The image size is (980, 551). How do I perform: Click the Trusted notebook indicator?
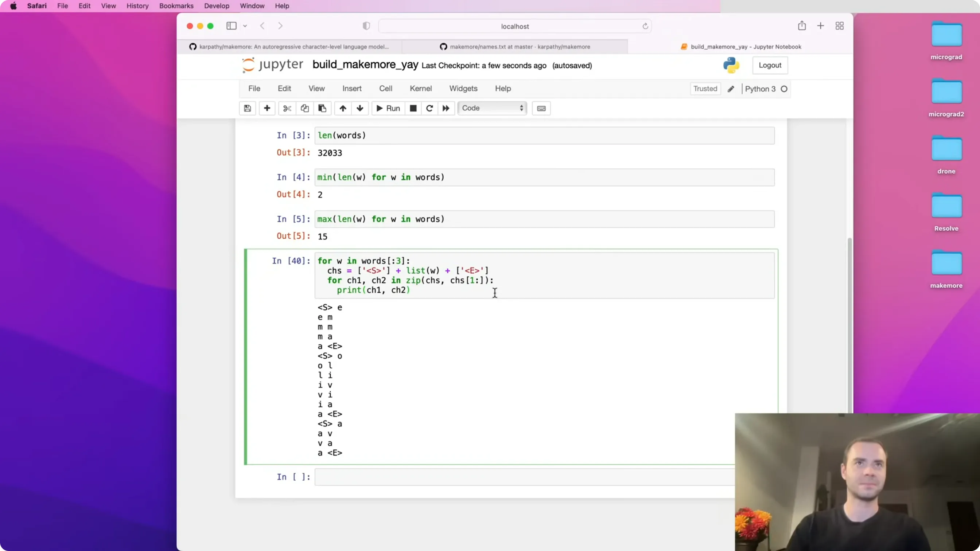click(x=705, y=89)
